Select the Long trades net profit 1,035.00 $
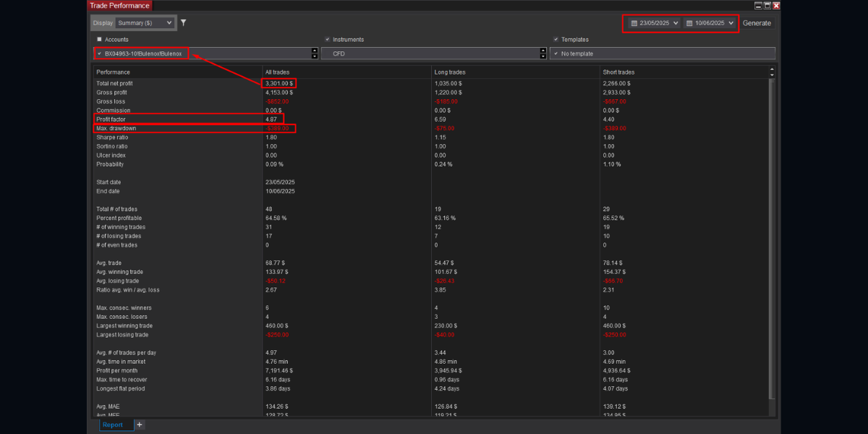Screen dimensions: 868x434 click(x=448, y=84)
